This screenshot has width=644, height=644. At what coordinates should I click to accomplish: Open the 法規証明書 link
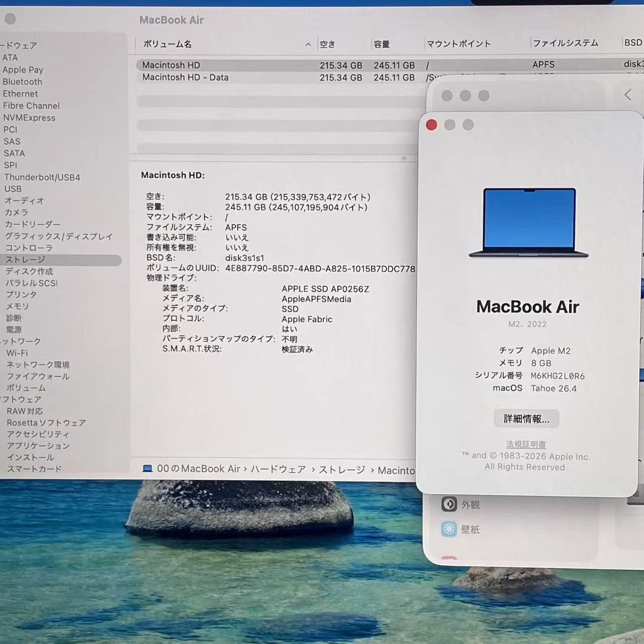pos(525,444)
